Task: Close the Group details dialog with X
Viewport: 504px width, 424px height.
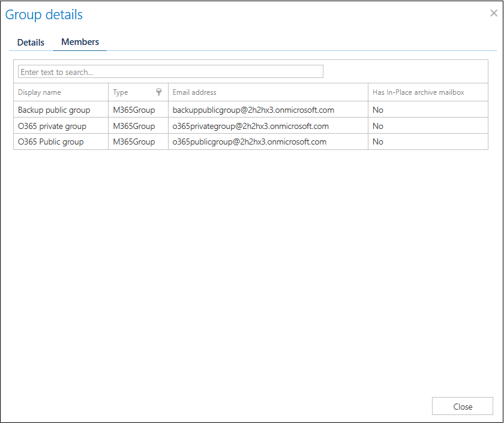Action: (493, 13)
